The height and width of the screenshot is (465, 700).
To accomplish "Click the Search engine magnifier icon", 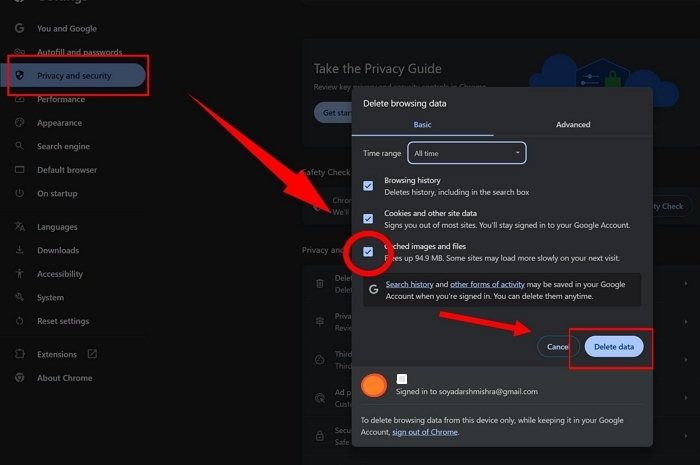I will [x=19, y=146].
